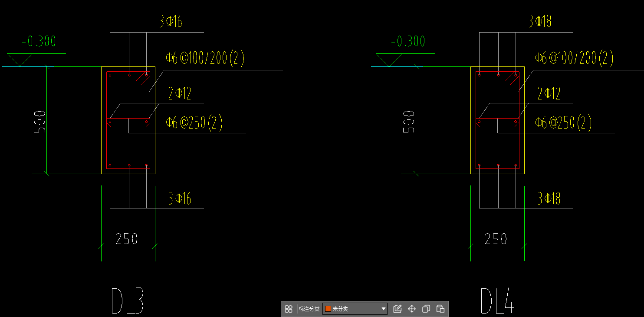Click bottom rebar label 3Φ18 in DL4
The image size is (644, 317).
click(549, 198)
